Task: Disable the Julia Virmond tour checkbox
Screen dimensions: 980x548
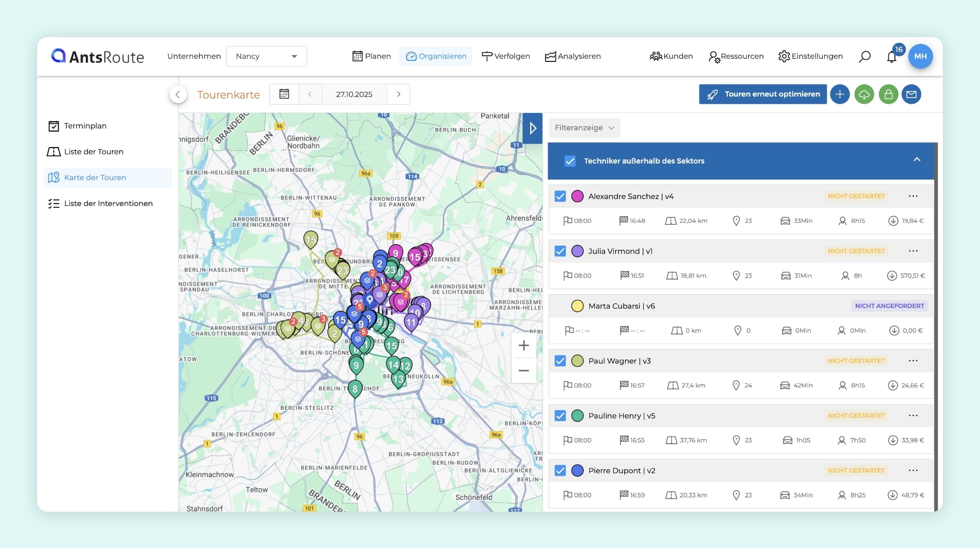Action: (x=560, y=251)
